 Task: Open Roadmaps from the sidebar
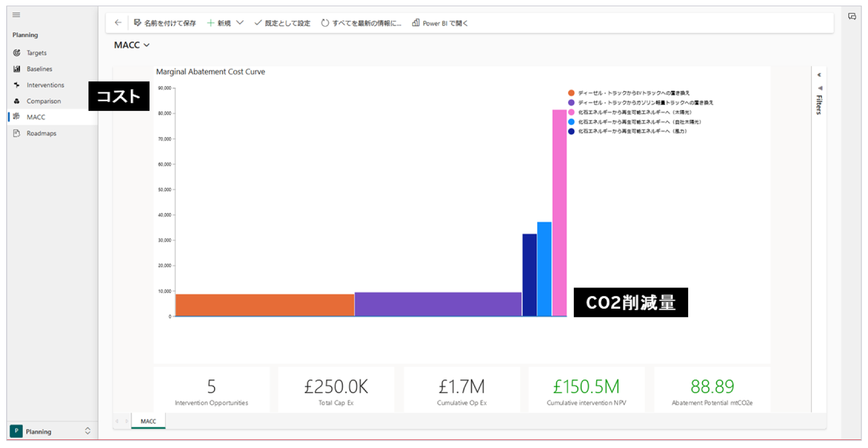(x=41, y=133)
